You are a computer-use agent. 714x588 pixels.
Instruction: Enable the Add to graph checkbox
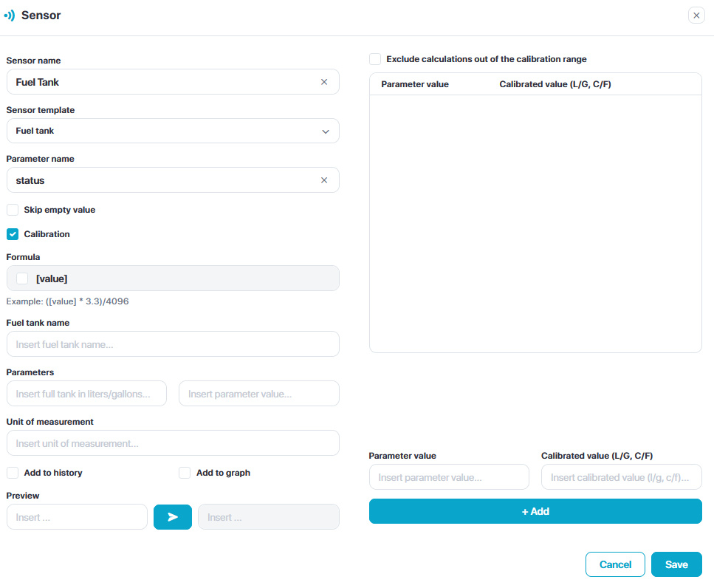coord(185,473)
